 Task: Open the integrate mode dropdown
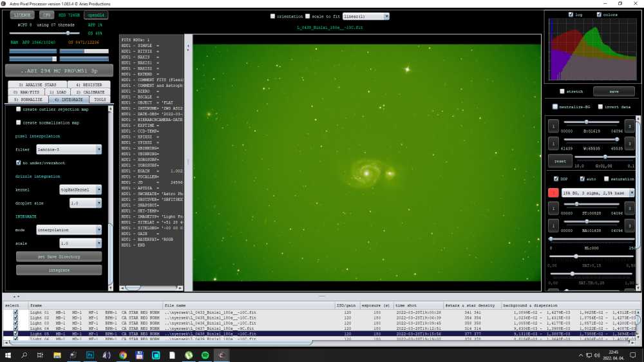(69, 230)
